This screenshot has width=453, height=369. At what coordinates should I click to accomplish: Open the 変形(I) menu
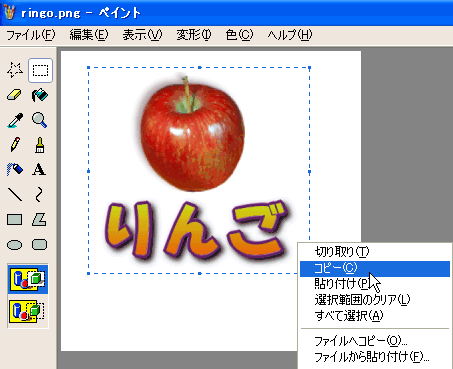pyautogui.click(x=194, y=35)
